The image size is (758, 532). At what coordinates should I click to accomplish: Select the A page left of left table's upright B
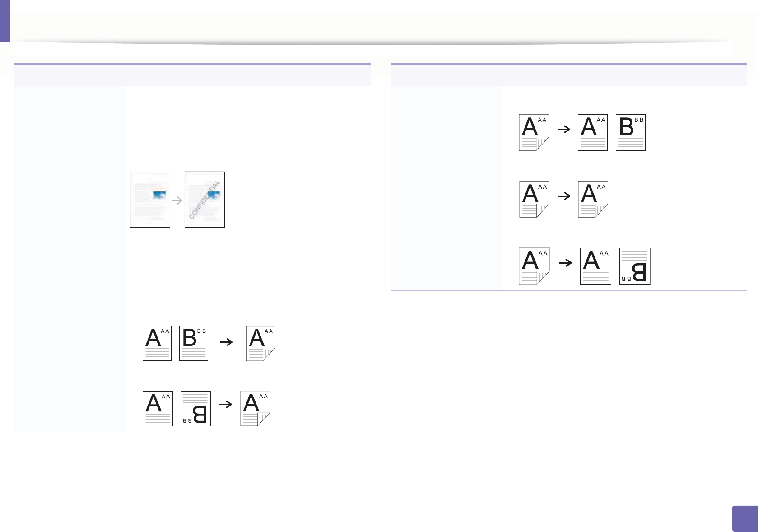tap(157, 343)
